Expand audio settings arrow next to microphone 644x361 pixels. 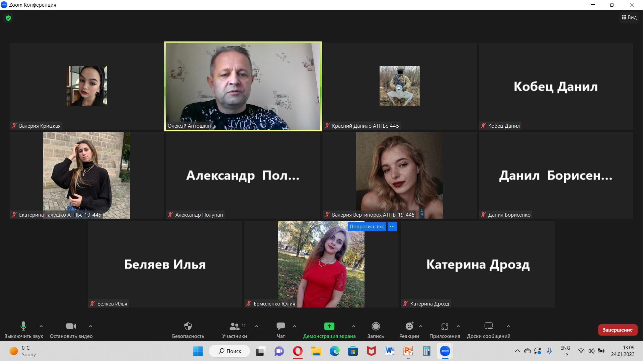(41, 326)
